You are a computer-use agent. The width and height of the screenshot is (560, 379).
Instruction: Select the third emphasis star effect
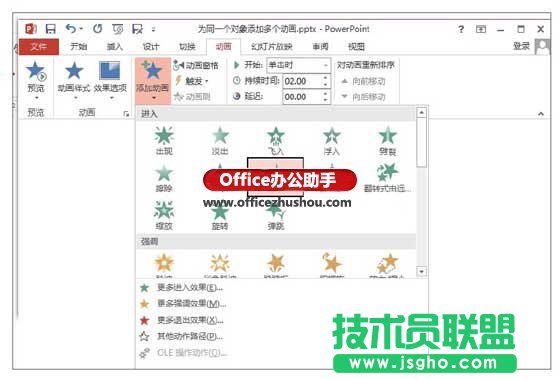click(x=276, y=264)
